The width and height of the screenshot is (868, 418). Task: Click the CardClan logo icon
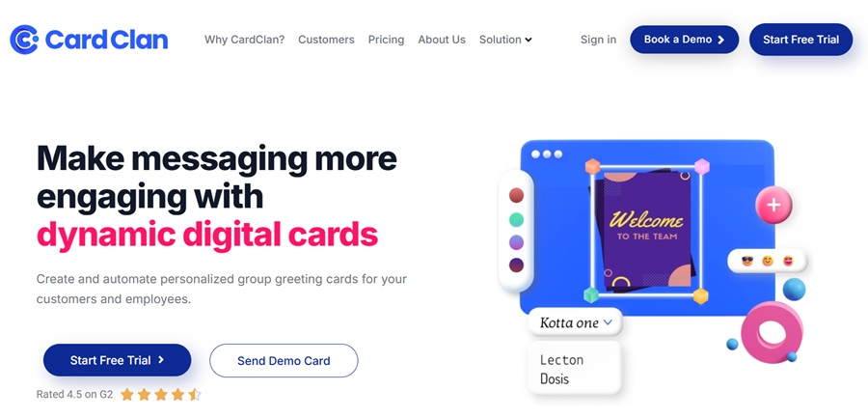point(24,40)
